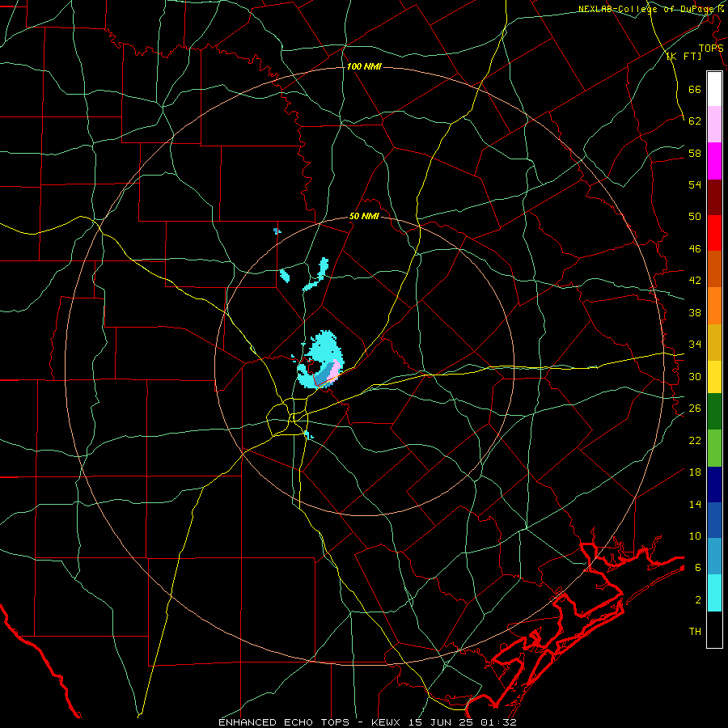
Task: Click the dark green swatch near 30
Action: coord(714,412)
